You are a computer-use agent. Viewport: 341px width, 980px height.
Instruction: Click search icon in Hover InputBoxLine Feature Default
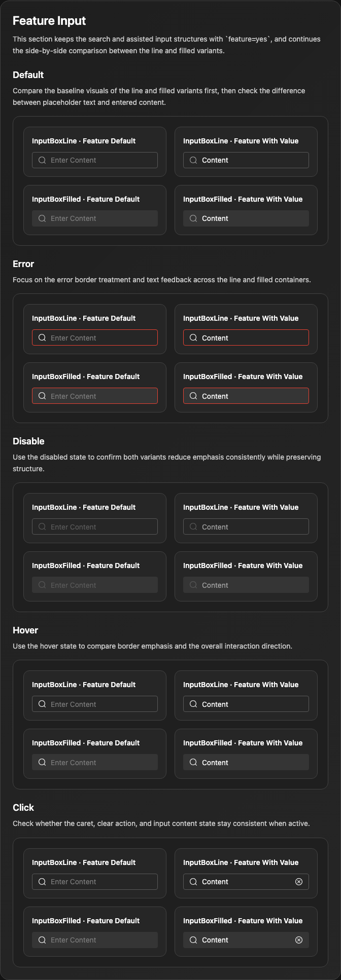point(42,704)
